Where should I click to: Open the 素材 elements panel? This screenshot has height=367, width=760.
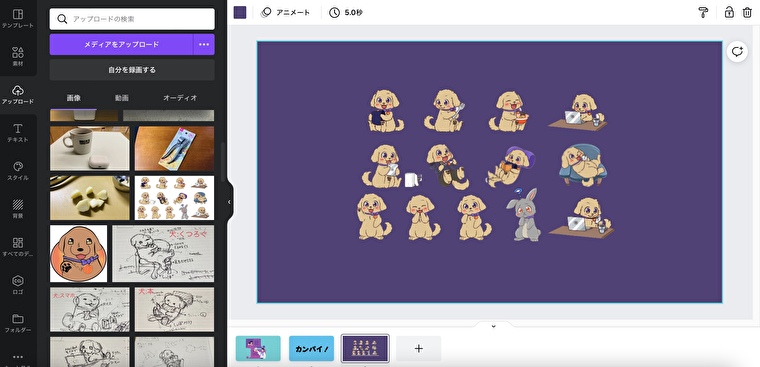(18, 57)
